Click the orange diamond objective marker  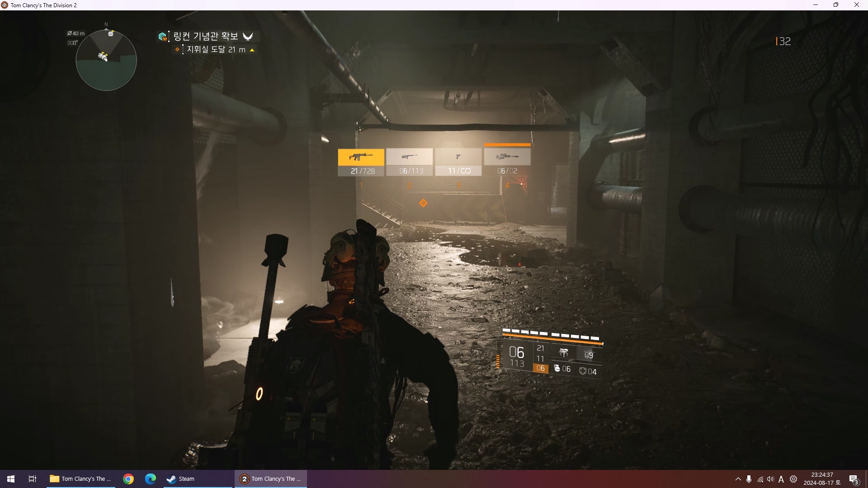[x=423, y=203]
